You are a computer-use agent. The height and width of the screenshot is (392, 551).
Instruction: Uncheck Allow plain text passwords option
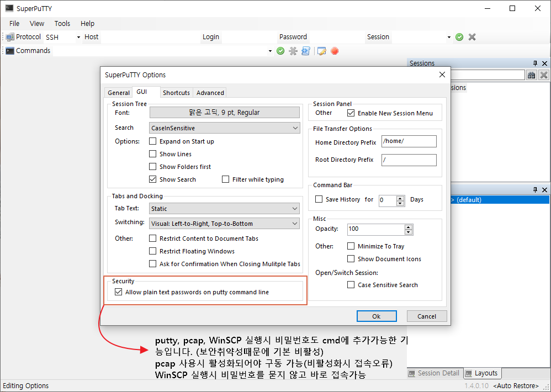tap(118, 292)
